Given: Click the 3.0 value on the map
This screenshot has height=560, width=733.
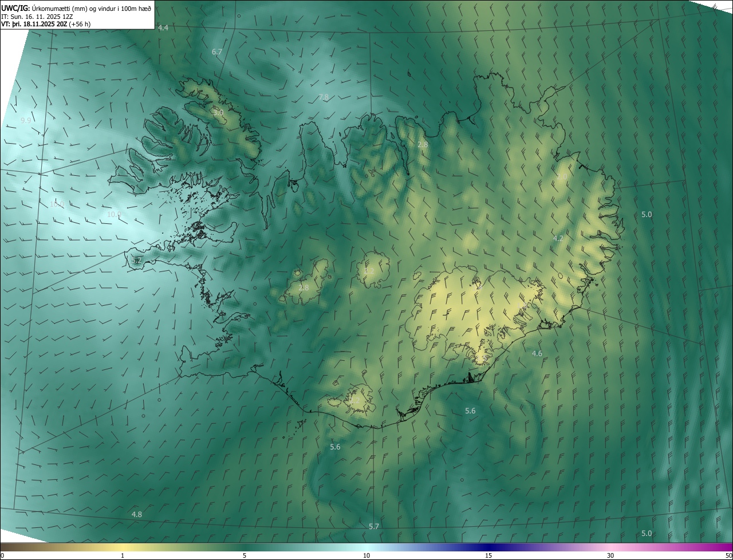Looking at the screenshot, I should pos(218,113).
